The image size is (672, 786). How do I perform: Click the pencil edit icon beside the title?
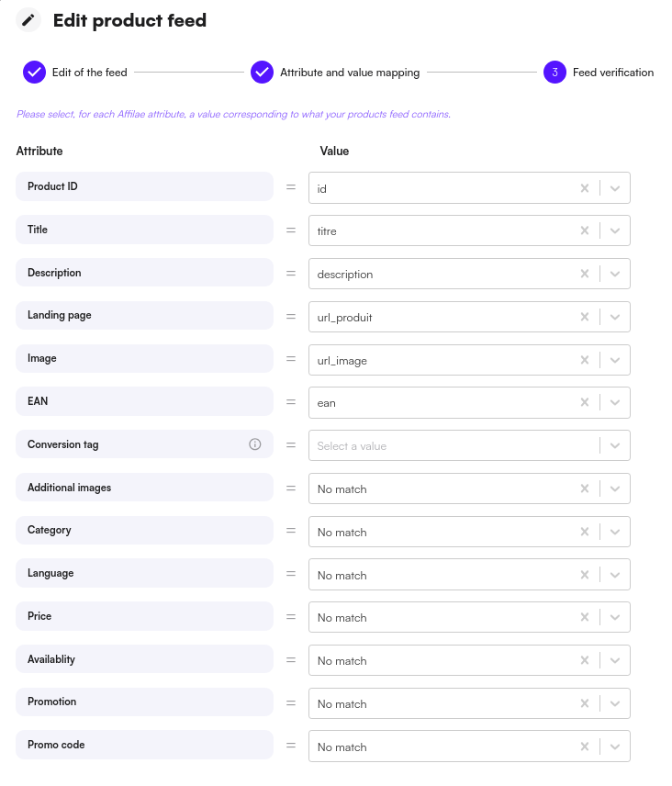tap(28, 20)
